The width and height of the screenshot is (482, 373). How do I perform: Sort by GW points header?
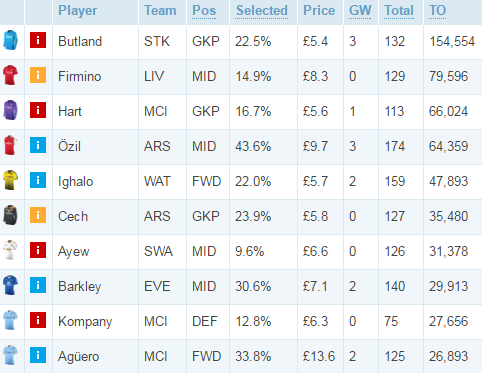click(x=360, y=10)
